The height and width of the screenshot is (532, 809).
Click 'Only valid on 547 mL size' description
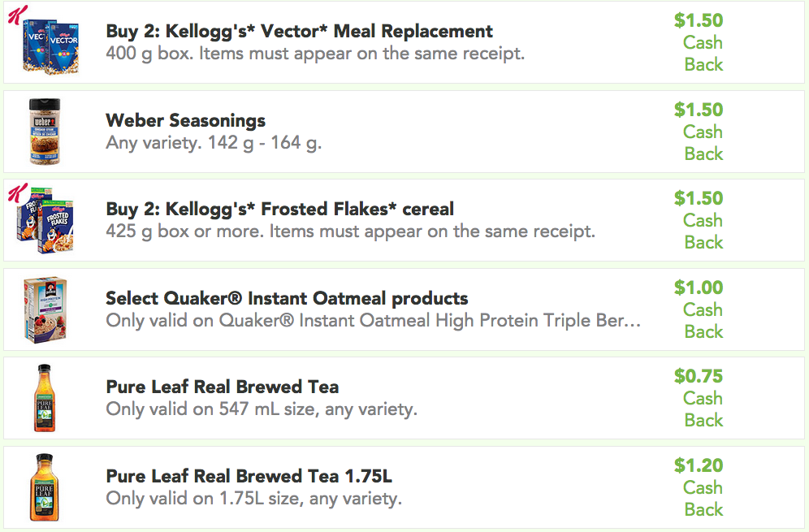262,409
